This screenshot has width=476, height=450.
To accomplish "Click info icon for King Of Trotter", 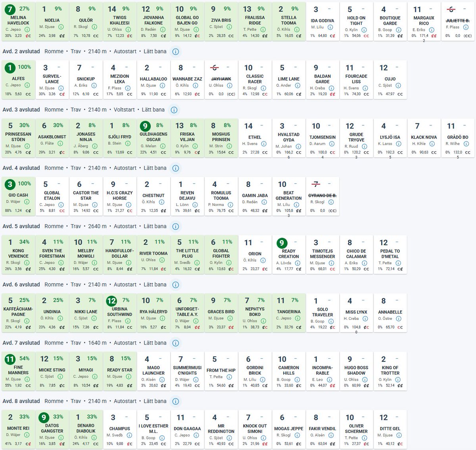I will 398,380.
